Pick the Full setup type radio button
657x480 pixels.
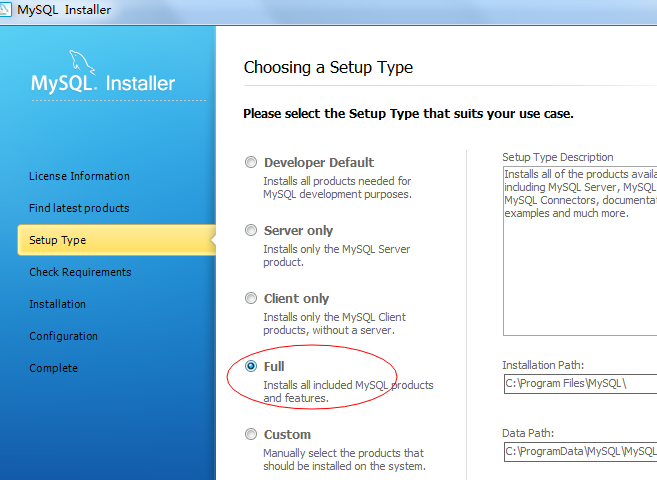tap(251, 366)
